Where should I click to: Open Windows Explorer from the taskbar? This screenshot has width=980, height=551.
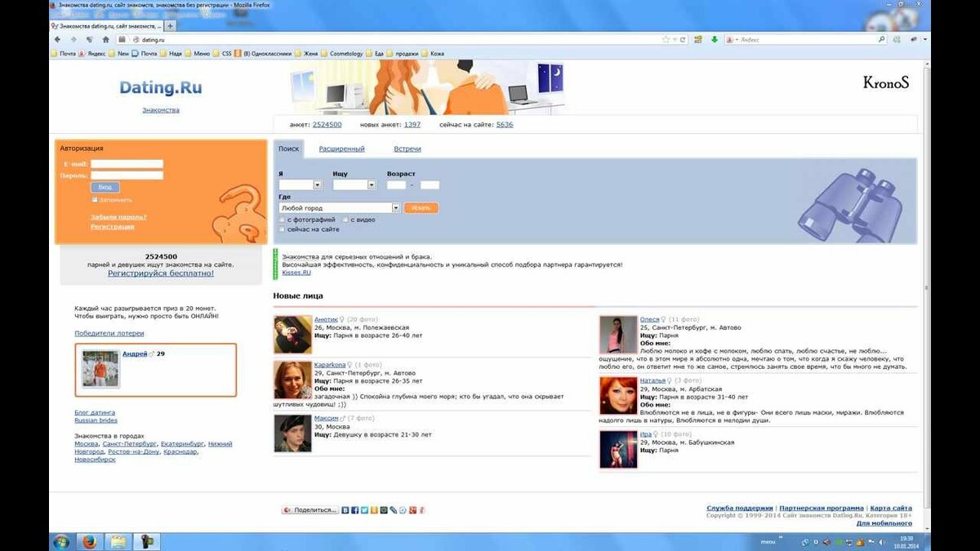(118, 542)
